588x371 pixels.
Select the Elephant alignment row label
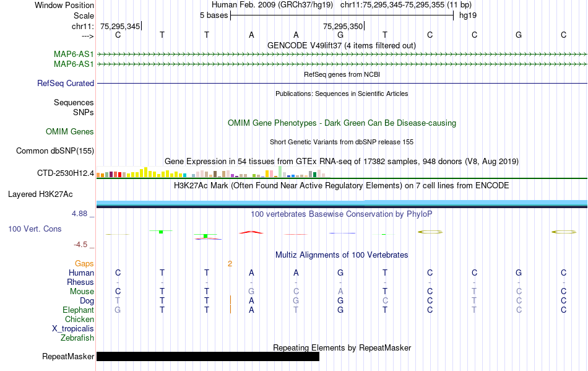[x=78, y=310]
